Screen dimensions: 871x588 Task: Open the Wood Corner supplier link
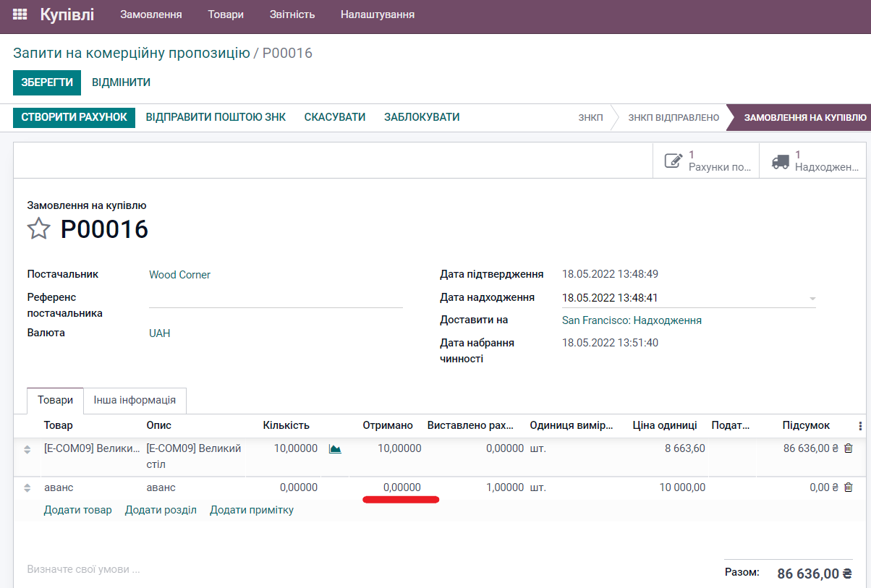tap(179, 274)
